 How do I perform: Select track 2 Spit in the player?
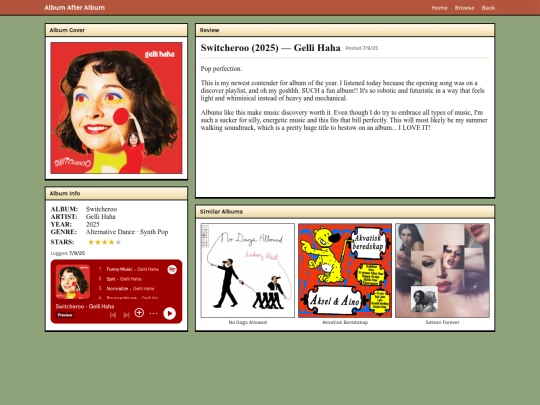(120, 279)
